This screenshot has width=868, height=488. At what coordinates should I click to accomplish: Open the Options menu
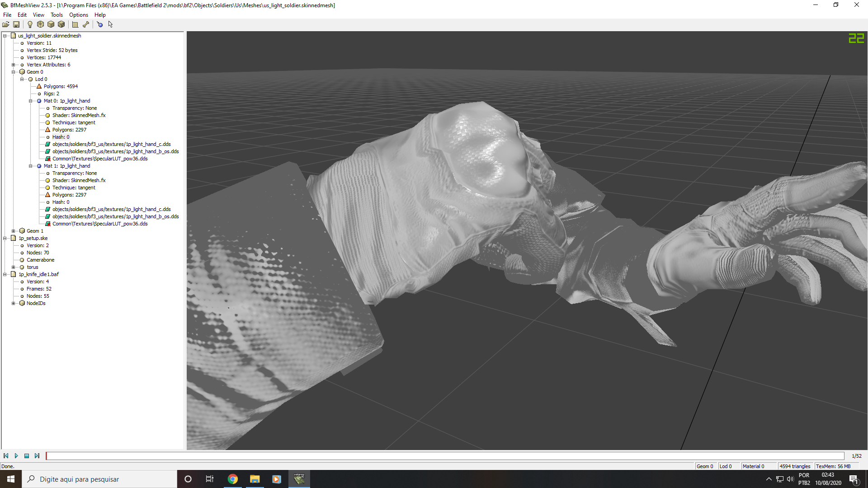click(x=79, y=15)
